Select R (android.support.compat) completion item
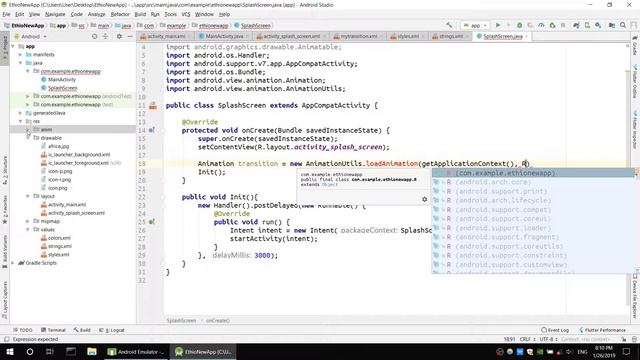The width and height of the screenshot is (640, 360). [533, 210]
